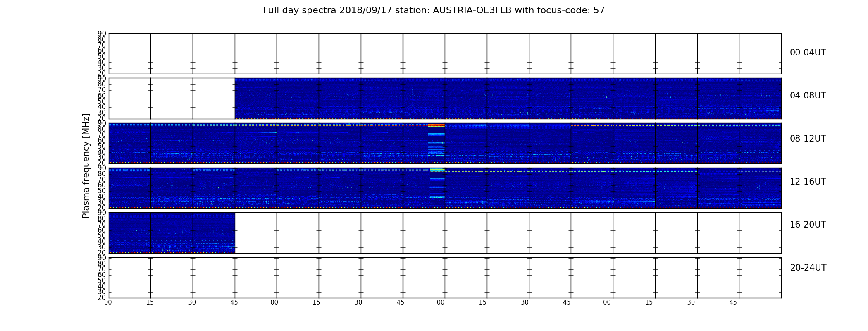The height and width of the screenshot is (331, 868).
Task: Click the '90' tick label of the 00-04UT panel
Action: 102,34
